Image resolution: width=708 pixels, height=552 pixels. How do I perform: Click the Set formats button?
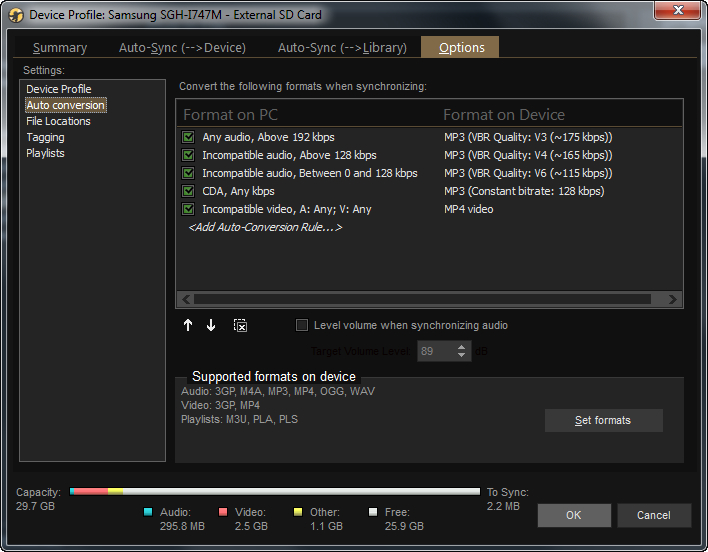point(603,420)
